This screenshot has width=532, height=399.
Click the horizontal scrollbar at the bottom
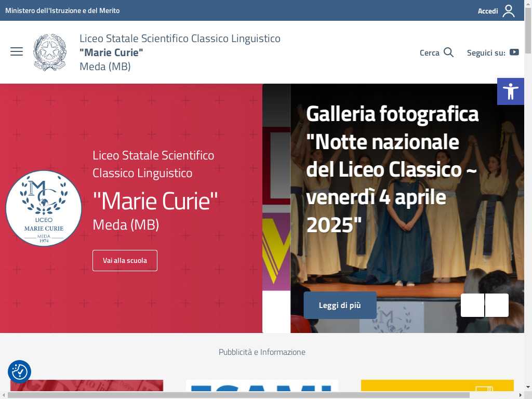click(238, 395)
